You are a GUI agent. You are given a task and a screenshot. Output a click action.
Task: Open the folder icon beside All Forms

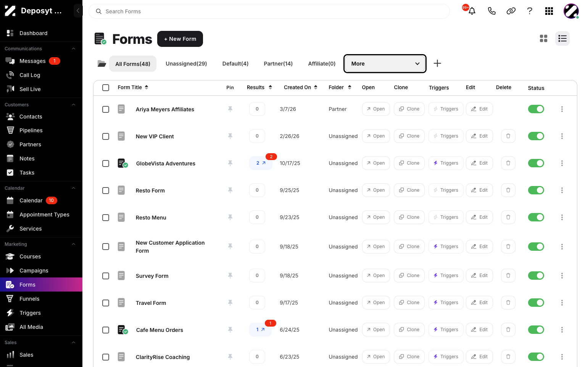(x=101, y=63)
